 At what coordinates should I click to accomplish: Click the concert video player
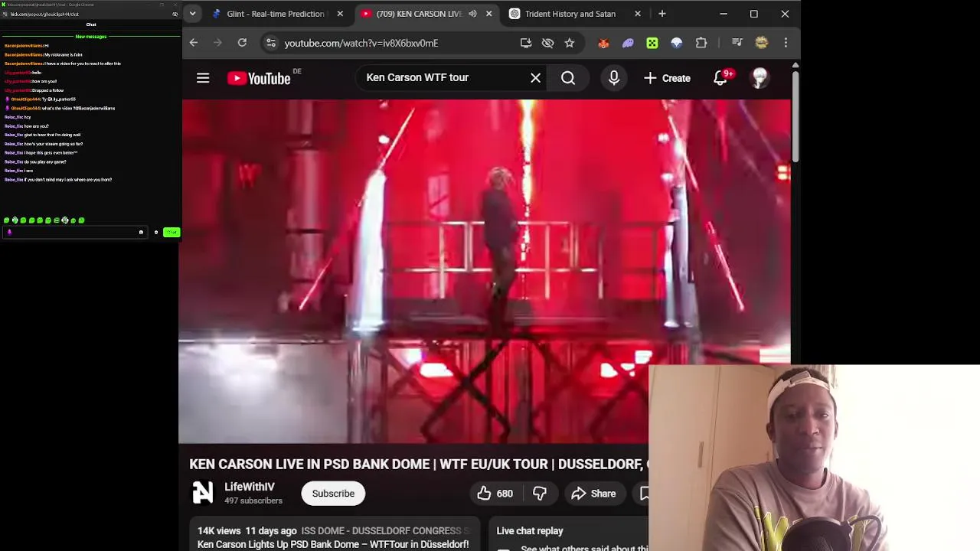(x=485, y=272)
